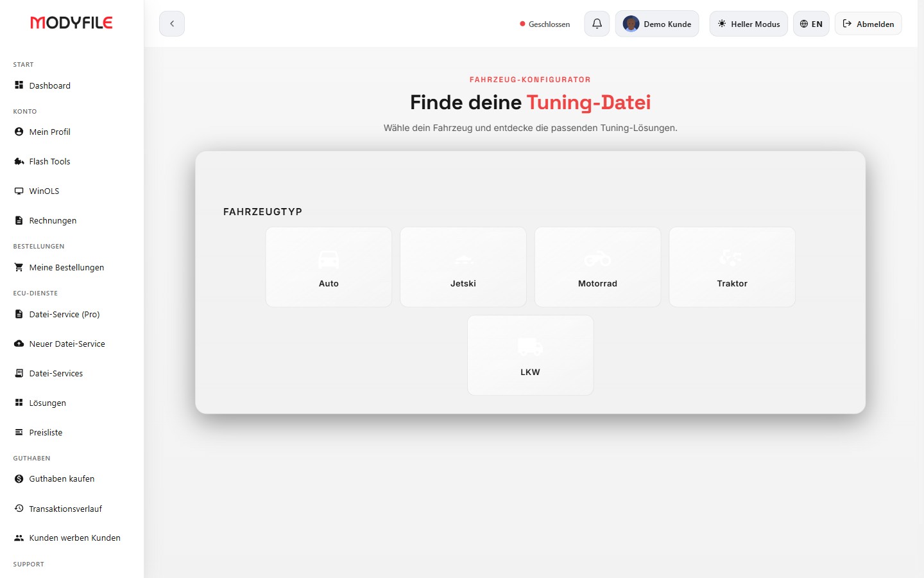Screen dimensions: 924x578
Task: Click the Kunden werben Kunden people icon
Action: coord(19,538)
